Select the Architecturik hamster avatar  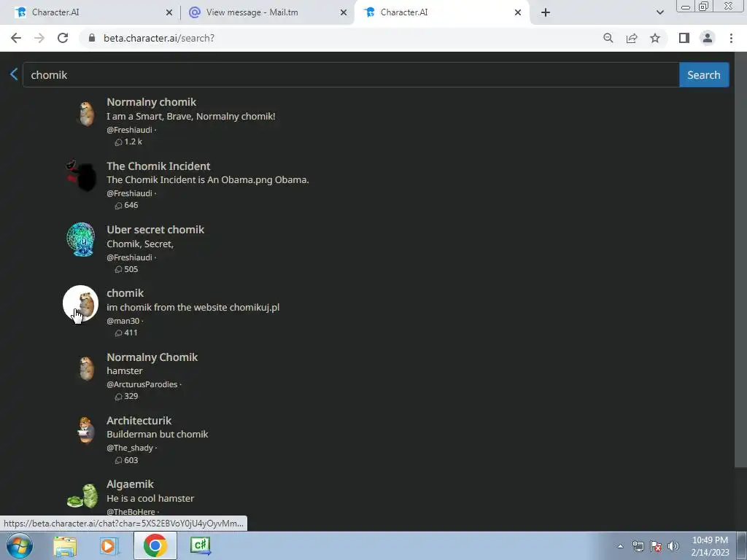86,430
